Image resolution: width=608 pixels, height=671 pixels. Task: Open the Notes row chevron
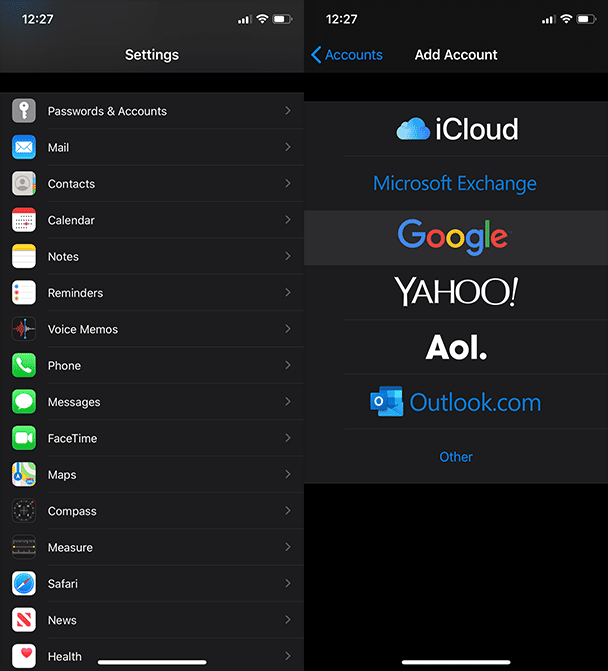click(x=288, y=256)
